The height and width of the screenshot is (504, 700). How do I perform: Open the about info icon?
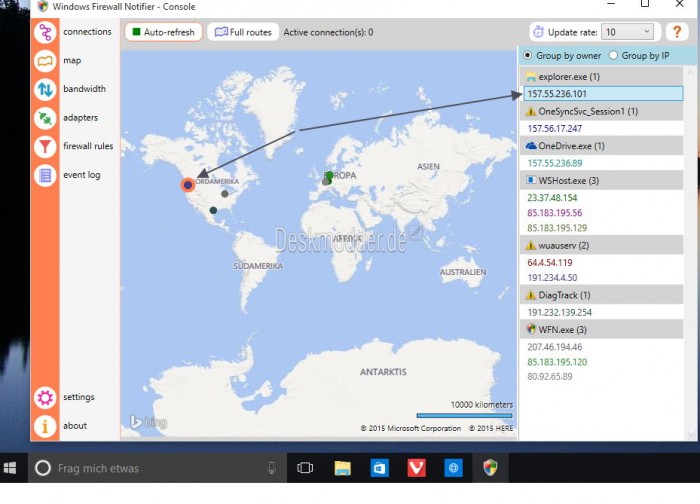click(45, 426)
